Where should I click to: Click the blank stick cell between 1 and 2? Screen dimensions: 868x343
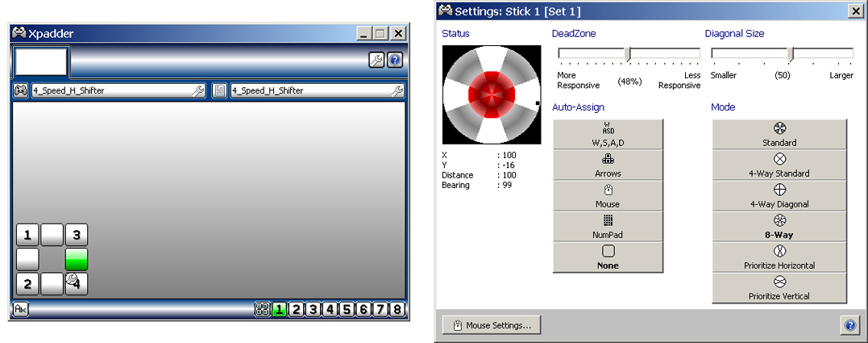[27, 259]
